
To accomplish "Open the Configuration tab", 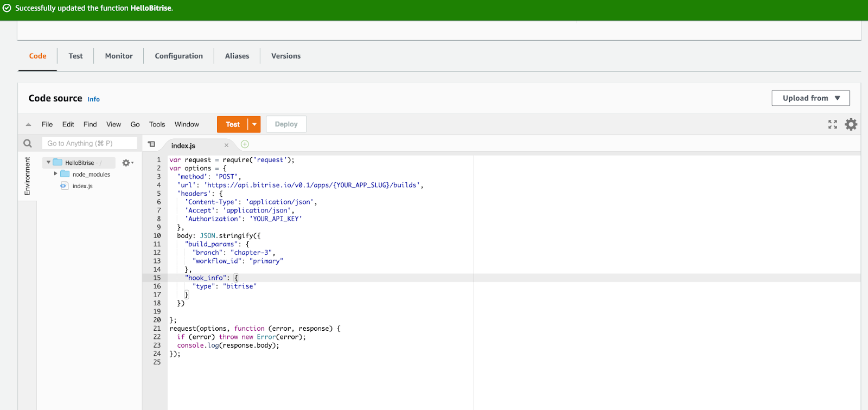I will pos(178,56).
